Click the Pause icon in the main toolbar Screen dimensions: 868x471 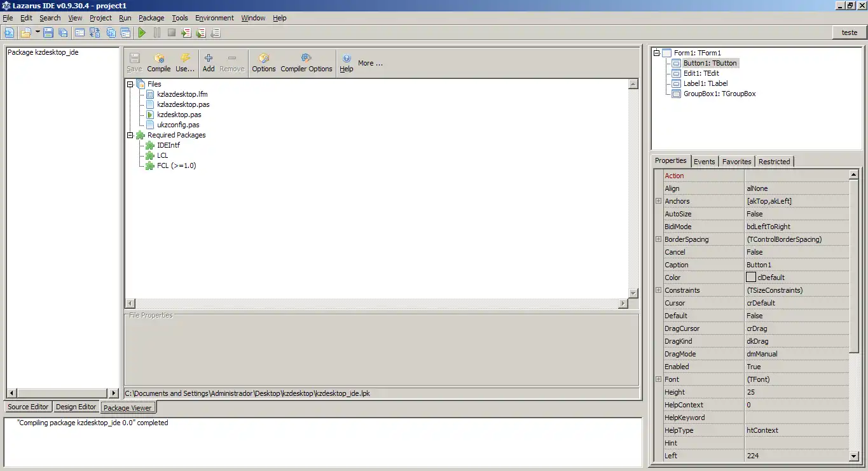click(x=156, y=32)
